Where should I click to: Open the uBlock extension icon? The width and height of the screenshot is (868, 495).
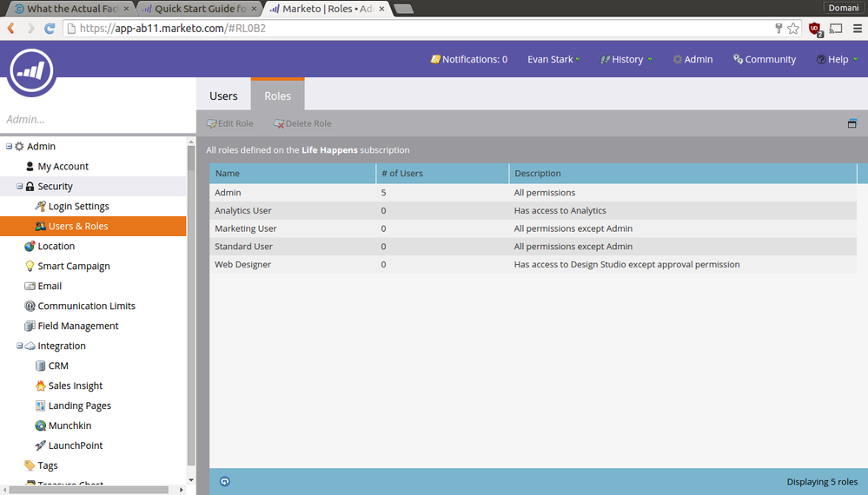(815, 29)
